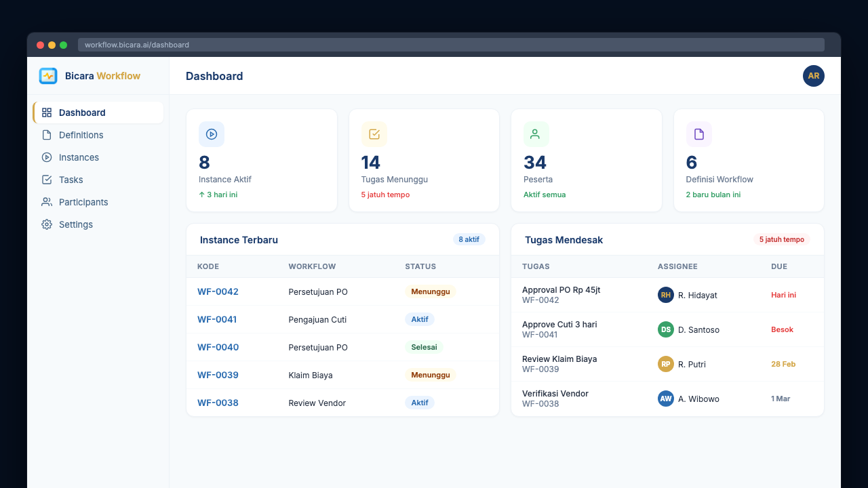The height and width of the screenshot is (488, 868).
Task: Open the Instances section
Action: point(77,157)
